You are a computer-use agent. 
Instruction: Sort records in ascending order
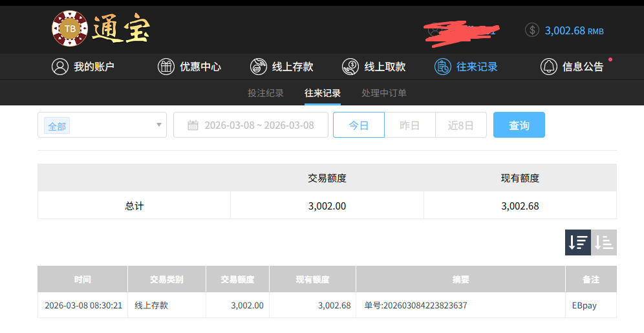[x=604, y=242]
